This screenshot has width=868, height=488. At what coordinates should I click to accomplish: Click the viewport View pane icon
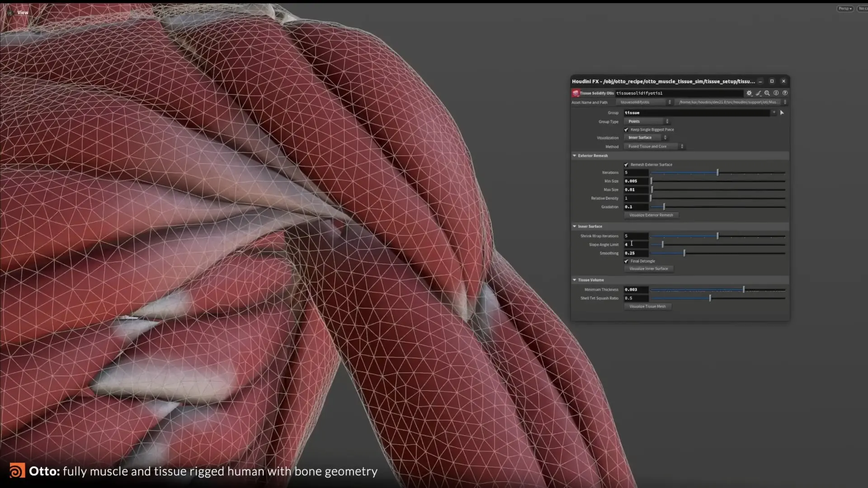pos(10,13)
